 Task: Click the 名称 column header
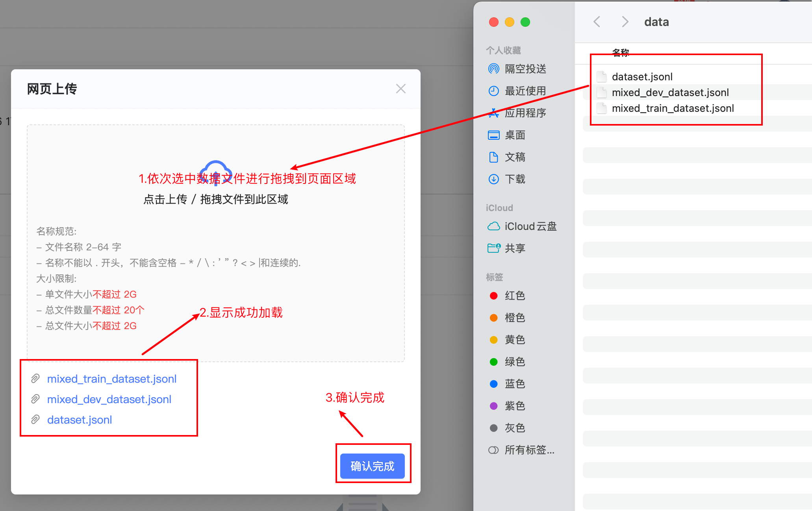[621, 52]
